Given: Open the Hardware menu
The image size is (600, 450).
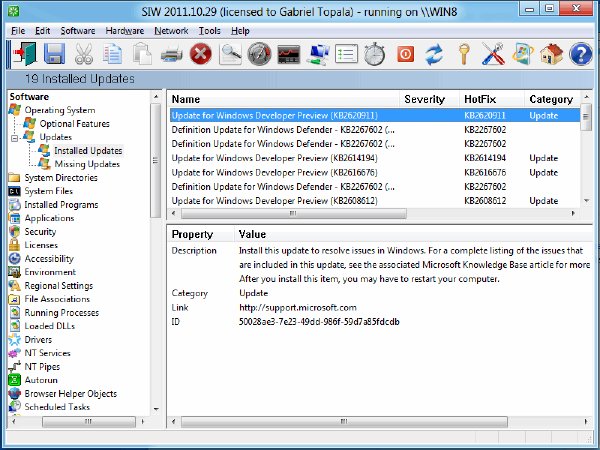Looking at the screenshot, I should tap(125, 31).
